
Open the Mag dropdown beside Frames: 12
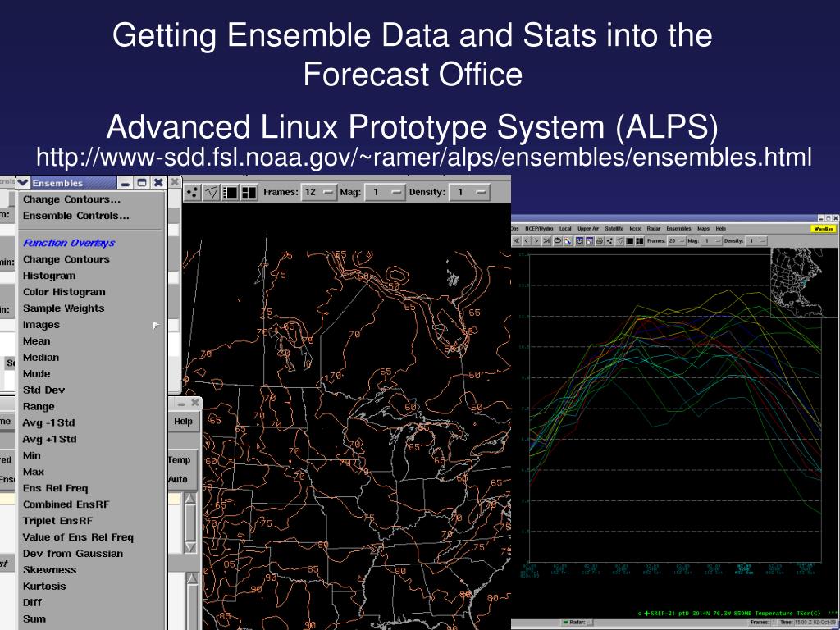(385, 192)
